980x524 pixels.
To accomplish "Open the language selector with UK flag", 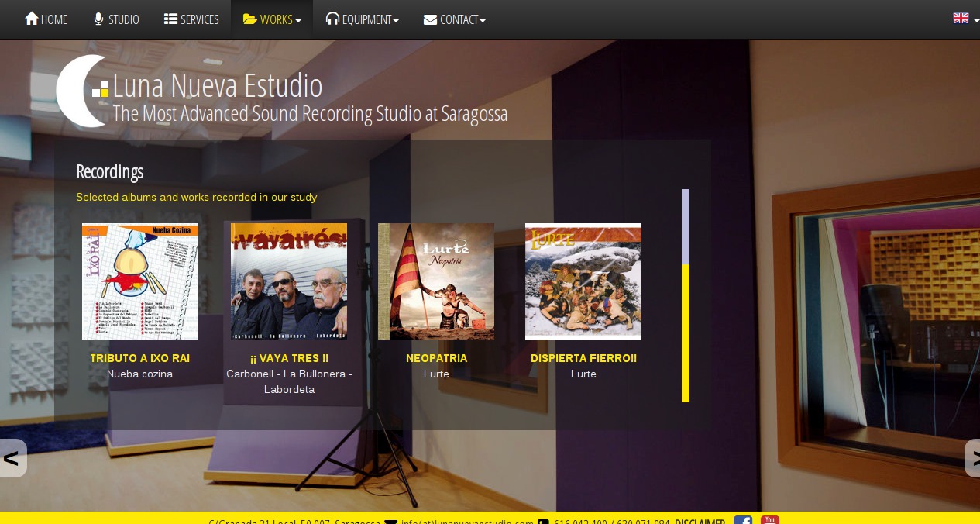I will [965, 19].
